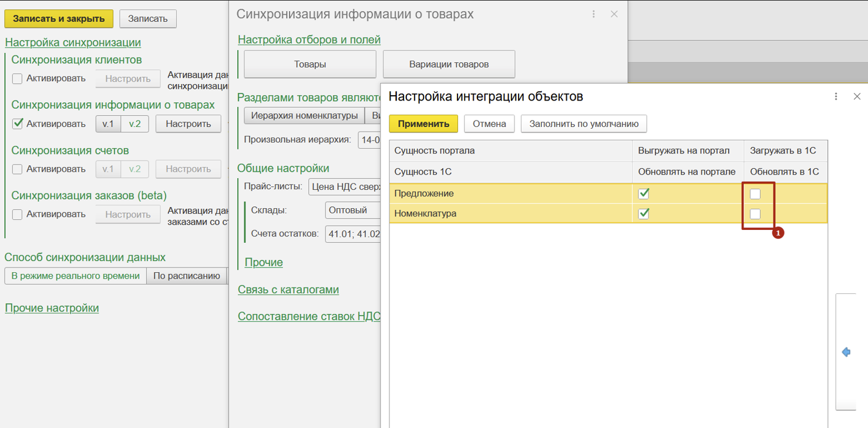Uncheck Выгружать на портал for Предложение
This screenshot has width=868, height=428.
[644, 193]
